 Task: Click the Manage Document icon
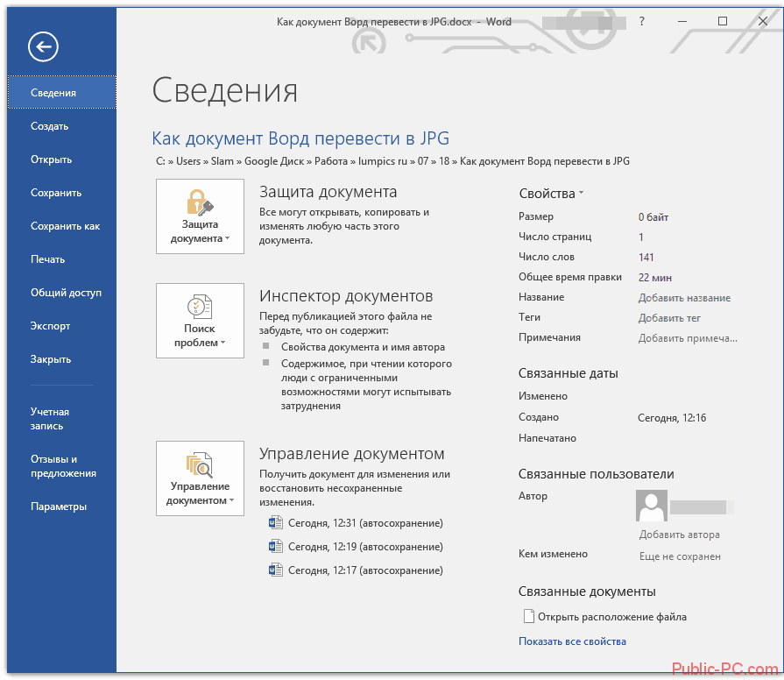[200, 464]
